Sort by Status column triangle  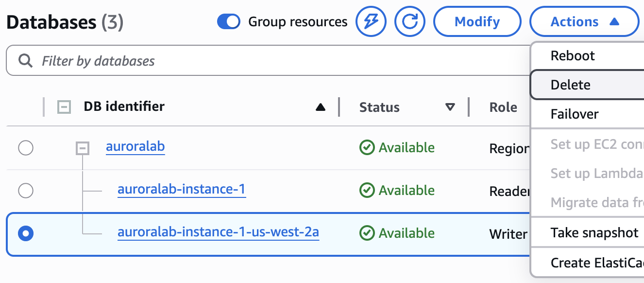[x=450, y=107]
